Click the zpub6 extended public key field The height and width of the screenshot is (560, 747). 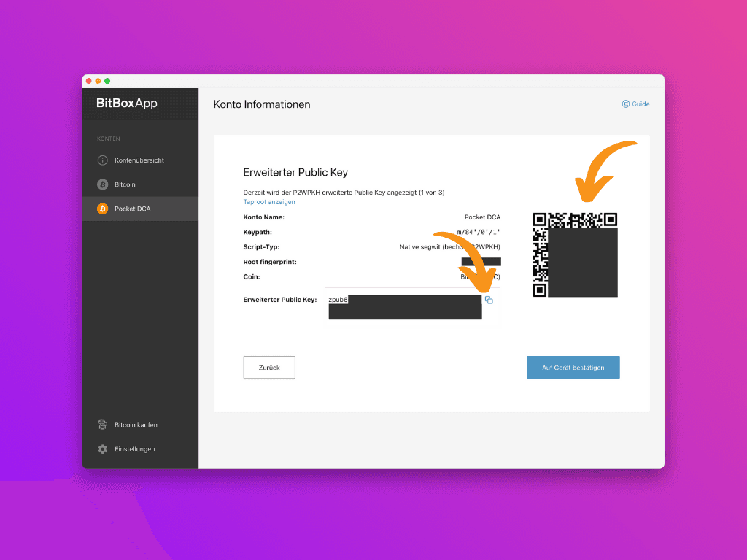click(413, 307)
